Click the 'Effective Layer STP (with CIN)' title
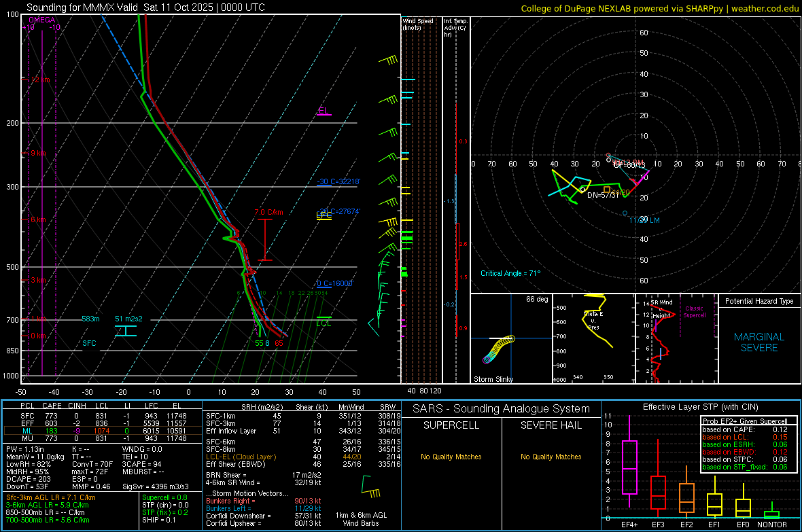This screenshot has width=802, height=532. point(700,407)
